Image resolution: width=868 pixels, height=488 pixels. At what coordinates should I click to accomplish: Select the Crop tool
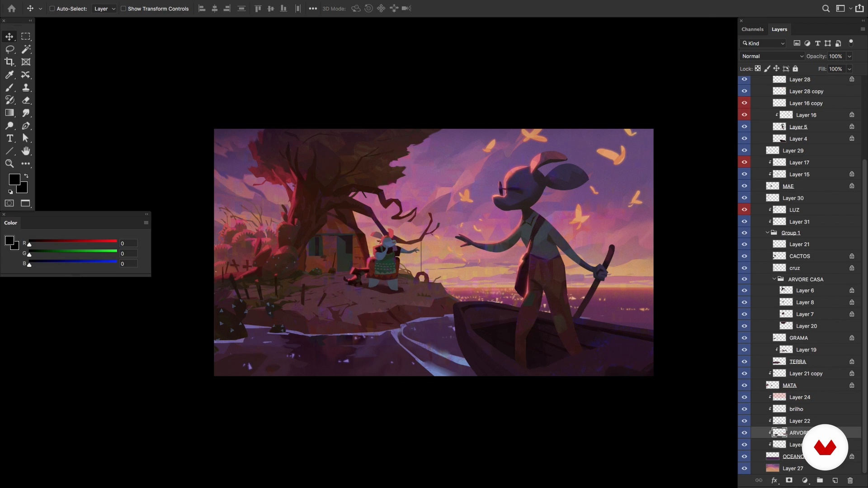point(9,62)
